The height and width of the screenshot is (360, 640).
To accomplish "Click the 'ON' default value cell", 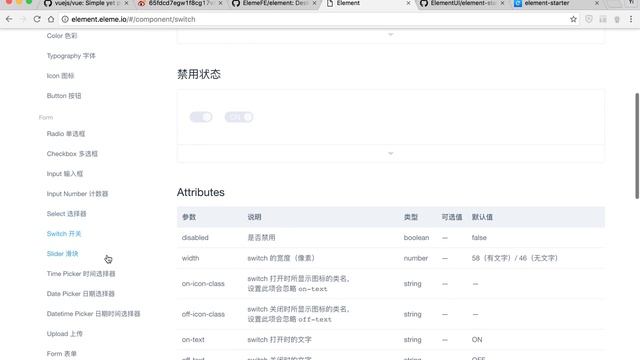I will pos(477,340).
